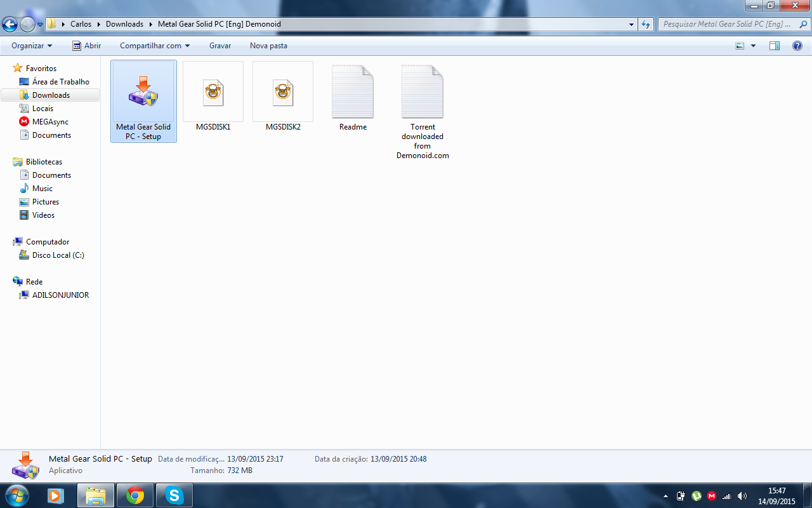Image resolution: width=812 pixels, height=508 pixels.
Task: Open the view options dropdown arrow
Action: point(754,46)
